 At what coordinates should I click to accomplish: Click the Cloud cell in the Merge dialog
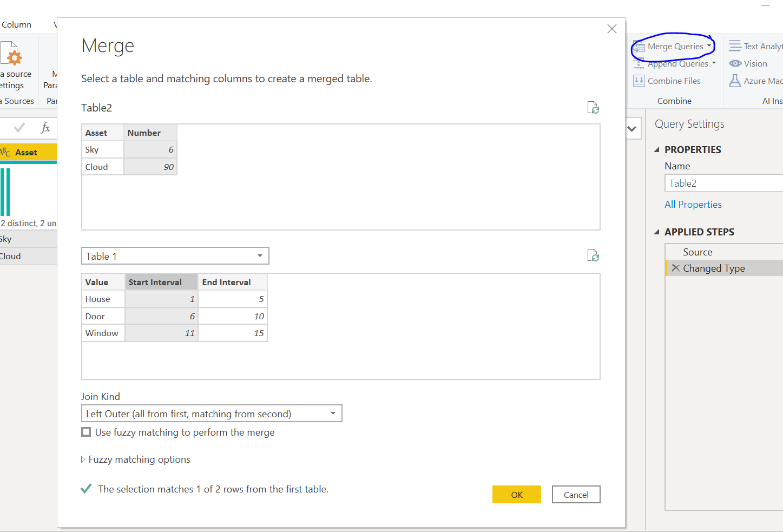click(103, 167)
